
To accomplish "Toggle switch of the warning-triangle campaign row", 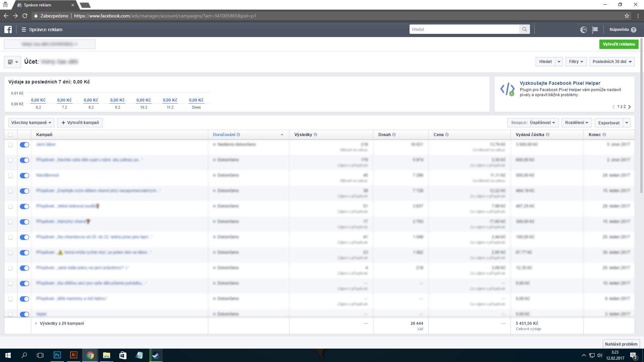I will [24, 253].
